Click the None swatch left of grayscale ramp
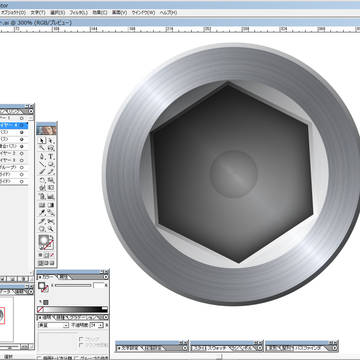The image size is (360, 360). click(x=40, y=309)
